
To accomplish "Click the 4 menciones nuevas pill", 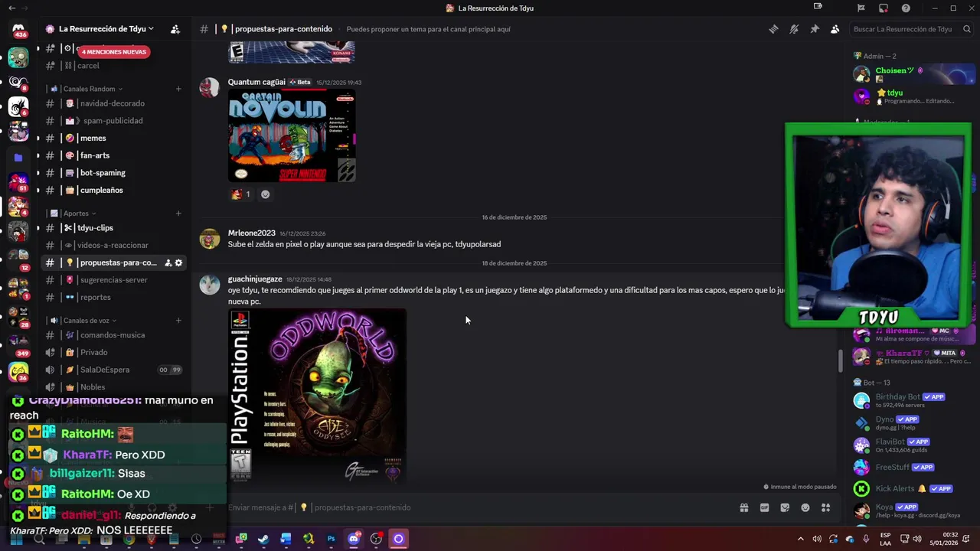I will [x=114, y=52].
